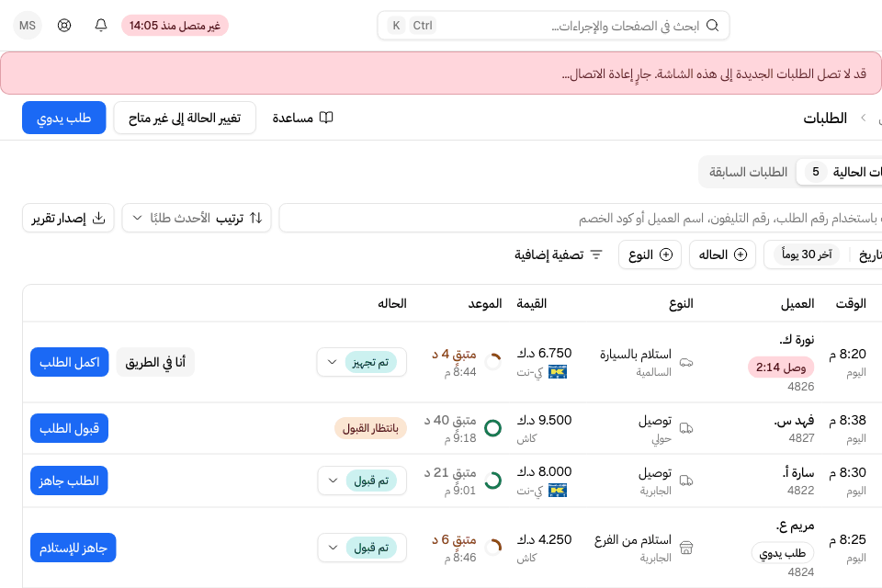Focus the top pages and actions search field
The height and width of the screenshot is (588, 882).
click(553, 26)
